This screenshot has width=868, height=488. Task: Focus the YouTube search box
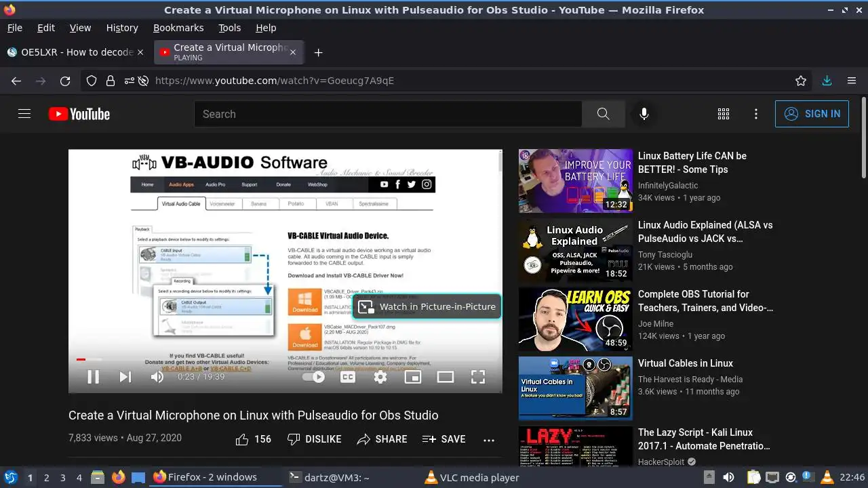388,114
